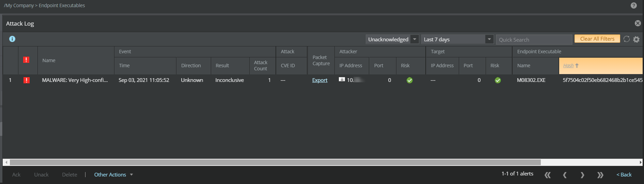This screenshot has height=184, width=644.
Task: Sort by the Hash column header
Action: 601,66
